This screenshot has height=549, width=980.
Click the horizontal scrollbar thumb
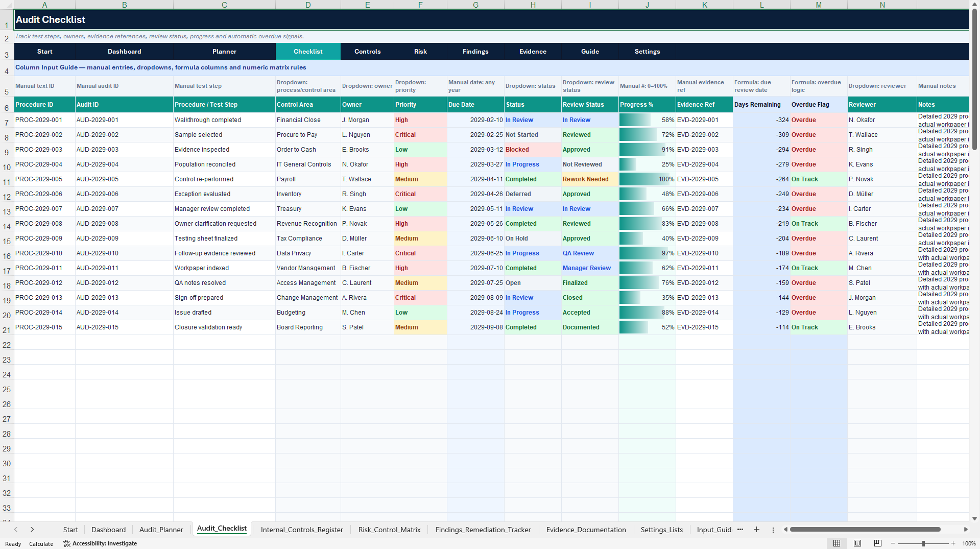pyautogui.click(x=865, y=530)
